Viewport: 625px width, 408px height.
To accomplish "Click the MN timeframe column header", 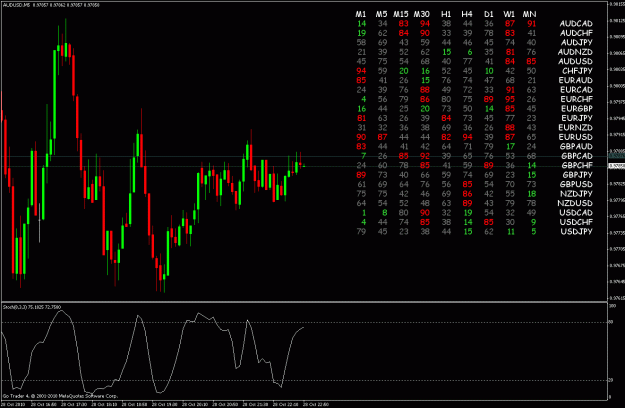I will [x=530, y=14].
